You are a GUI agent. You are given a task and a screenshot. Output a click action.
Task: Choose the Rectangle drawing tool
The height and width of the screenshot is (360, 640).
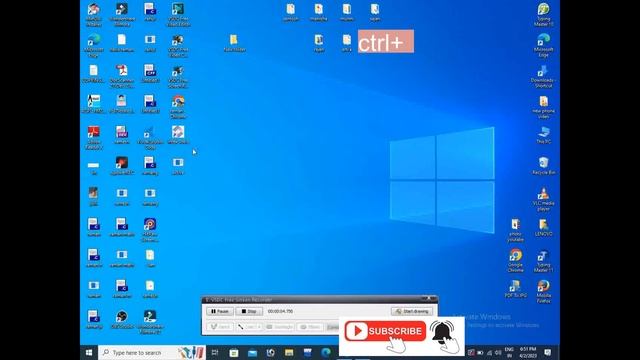[x=280, y=327]
